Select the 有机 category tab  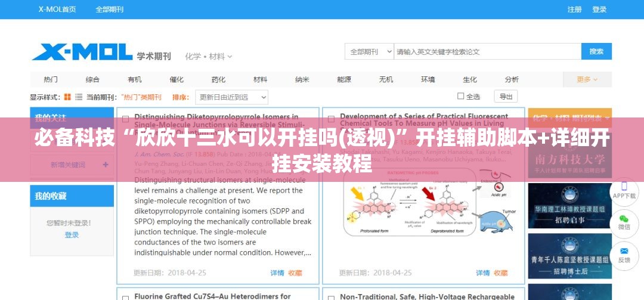(134, 79)
